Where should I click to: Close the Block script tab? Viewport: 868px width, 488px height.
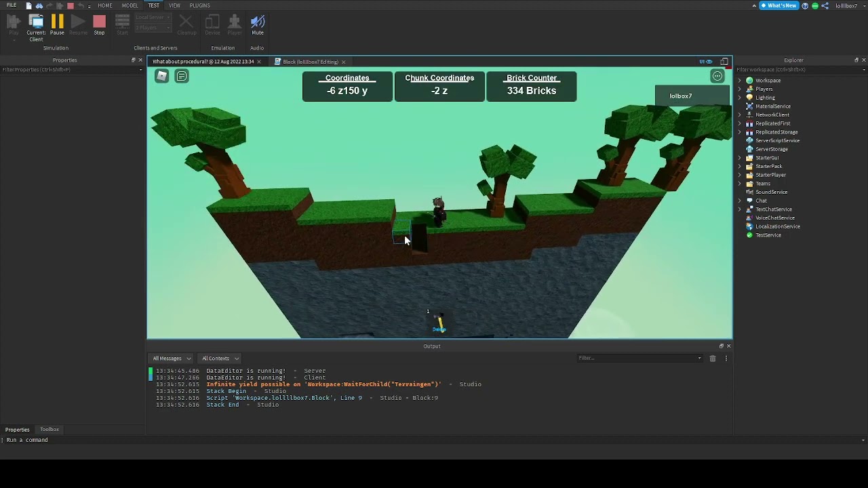click(x=343, y=62)
